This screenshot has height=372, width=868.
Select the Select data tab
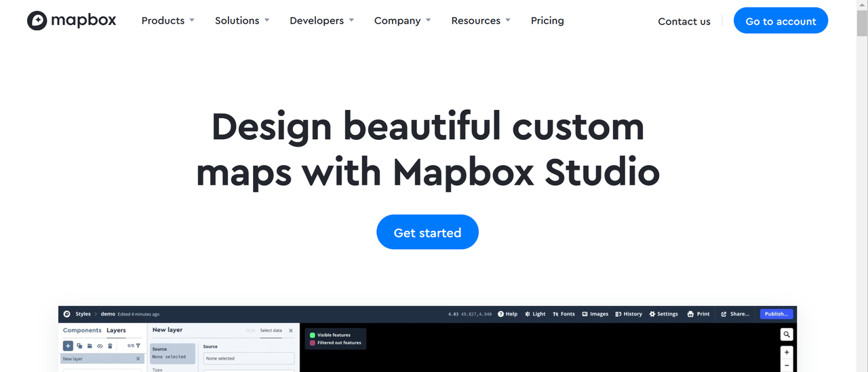(x=271, y=331)
